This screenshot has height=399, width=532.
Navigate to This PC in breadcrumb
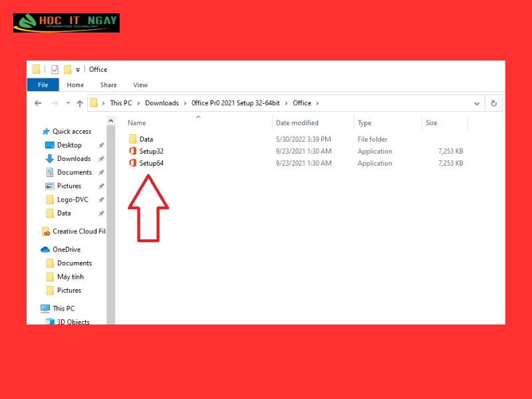pyautogui.click(x=121, y=103)
